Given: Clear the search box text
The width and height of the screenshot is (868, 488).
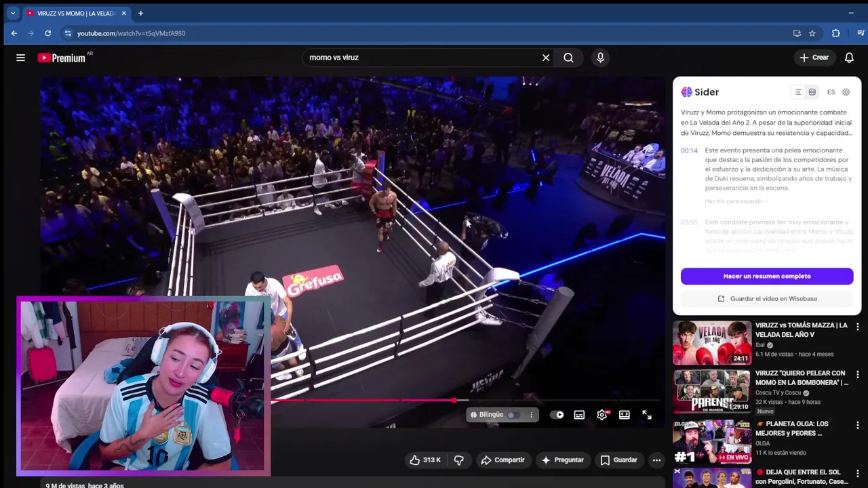Looking at the screenshot, I should tap(546, 58).
